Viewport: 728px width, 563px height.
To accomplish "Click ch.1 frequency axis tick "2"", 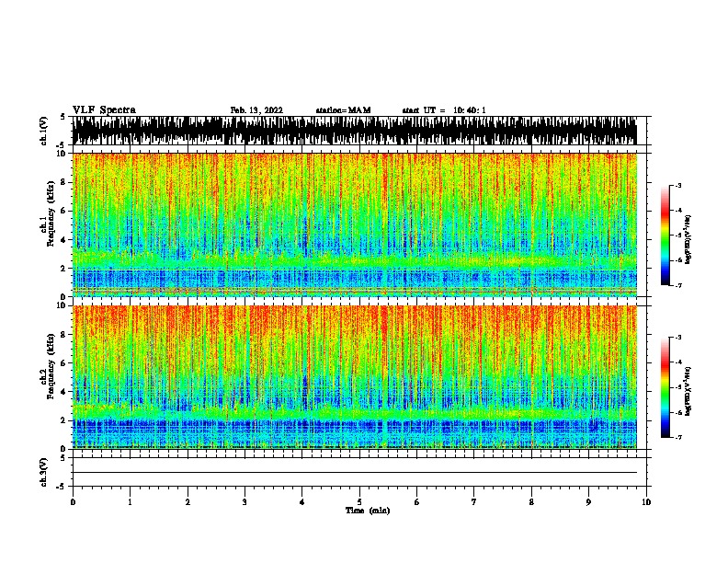I will 64,268.
